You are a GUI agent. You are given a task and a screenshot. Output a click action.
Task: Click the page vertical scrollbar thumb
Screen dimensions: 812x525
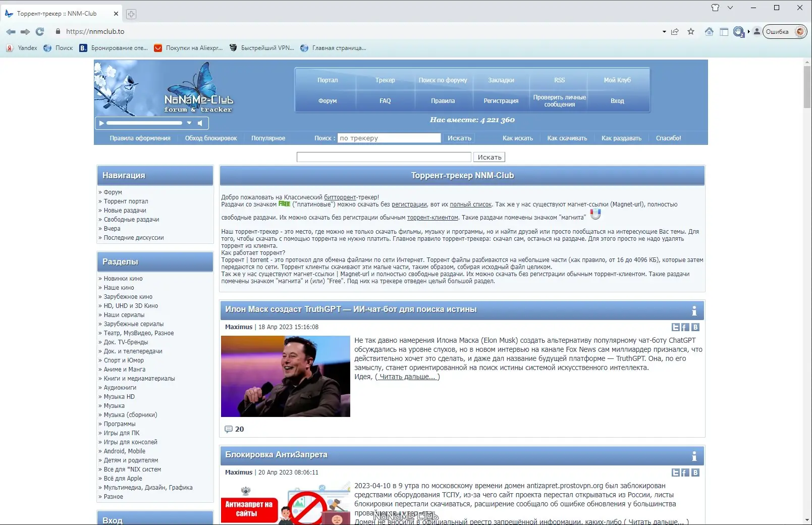coord(807,86)
